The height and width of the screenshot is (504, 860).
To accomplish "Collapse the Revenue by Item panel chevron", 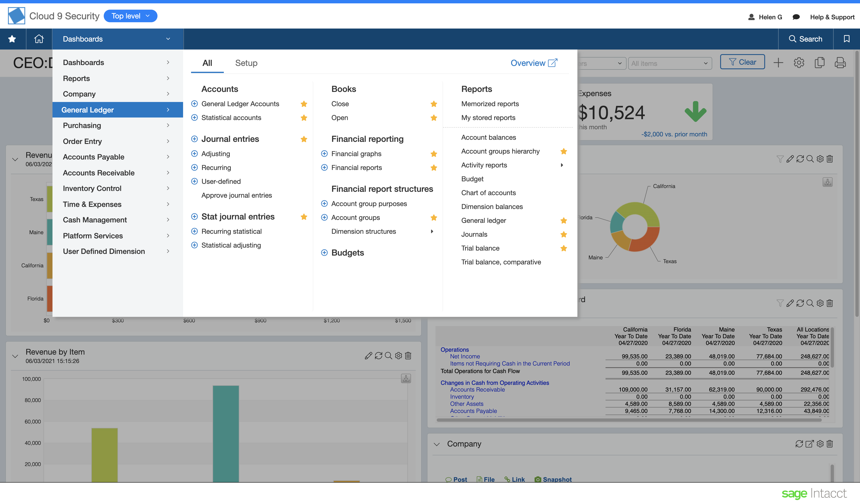I will coord(15,356).
